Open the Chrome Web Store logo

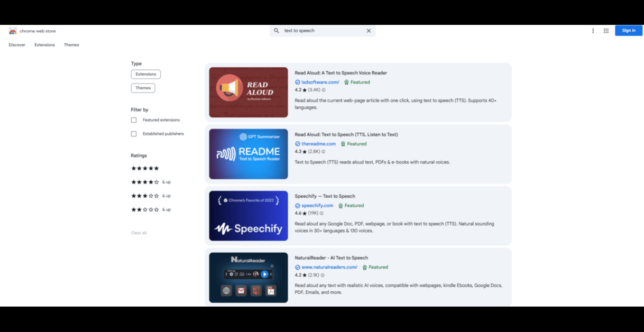(13, 31)
